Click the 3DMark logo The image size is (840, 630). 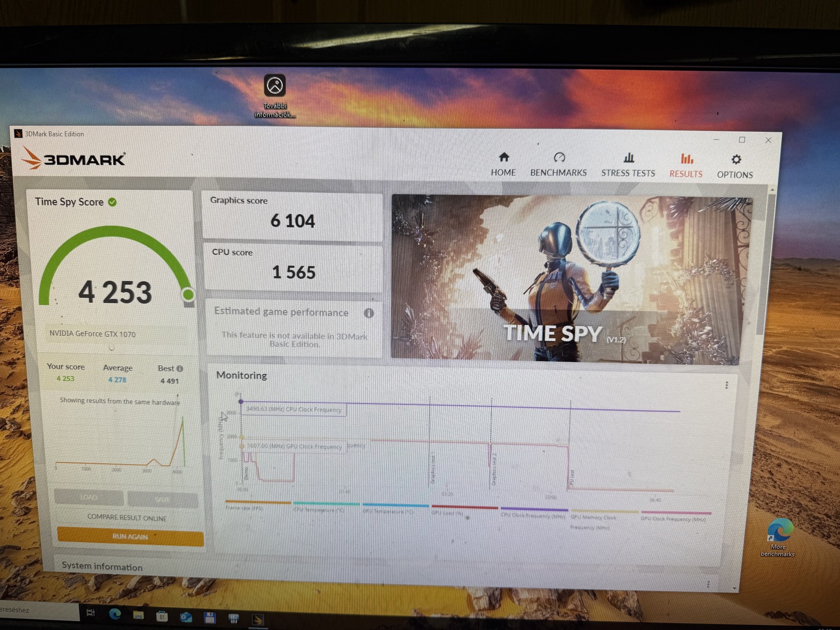coord(73,158)
